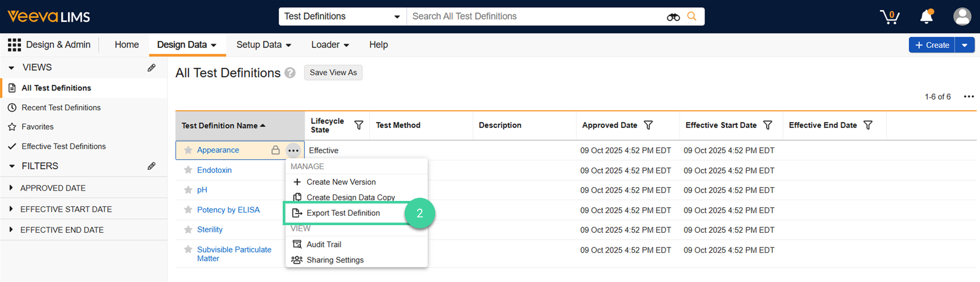Click the Save View As button
This screenshot has width=980, height=282.
(333, 73)
